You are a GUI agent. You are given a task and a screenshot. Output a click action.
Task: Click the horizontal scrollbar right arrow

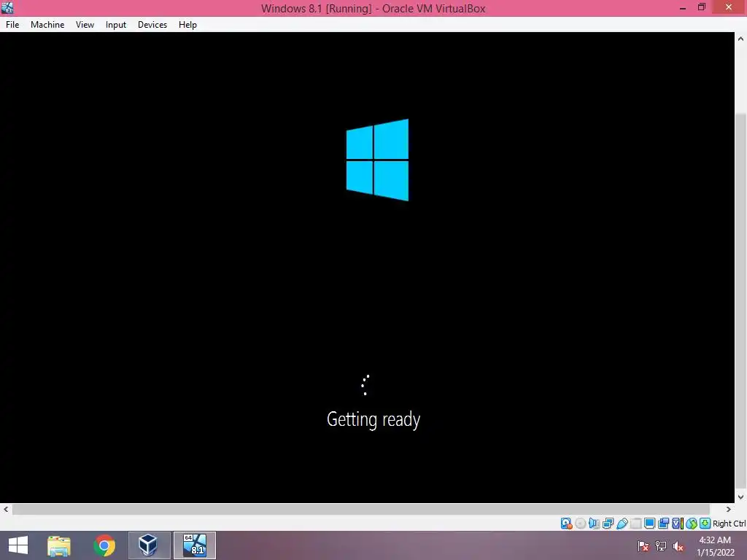point(729,509)
